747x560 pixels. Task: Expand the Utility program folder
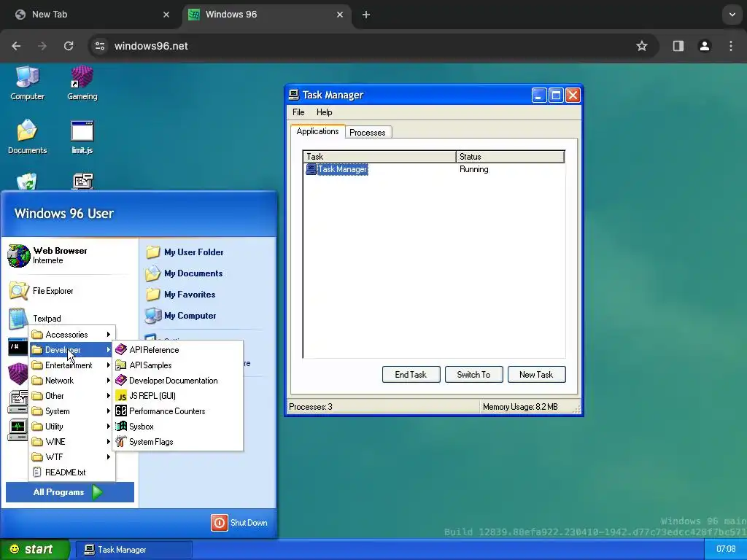click(72, 426)
